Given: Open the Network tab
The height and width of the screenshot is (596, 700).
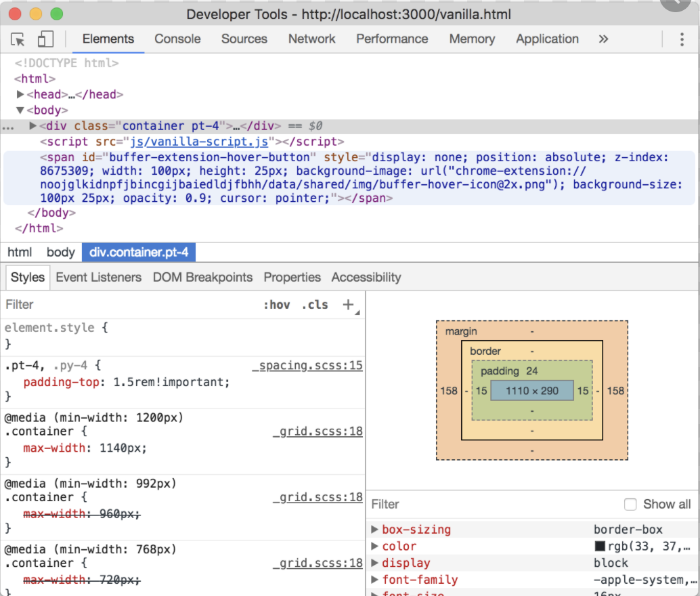Looking at the screenshot, I should point(311,39).
